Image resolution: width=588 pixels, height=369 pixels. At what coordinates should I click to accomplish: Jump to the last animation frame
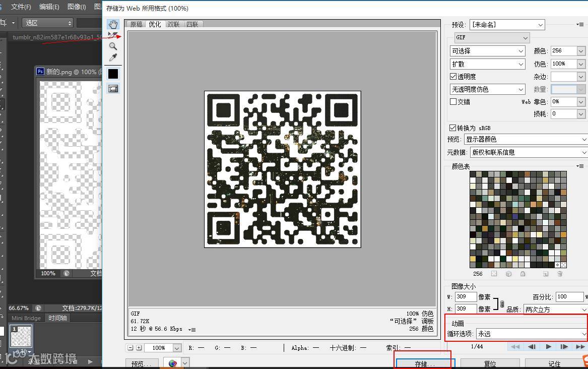point(580,346)
